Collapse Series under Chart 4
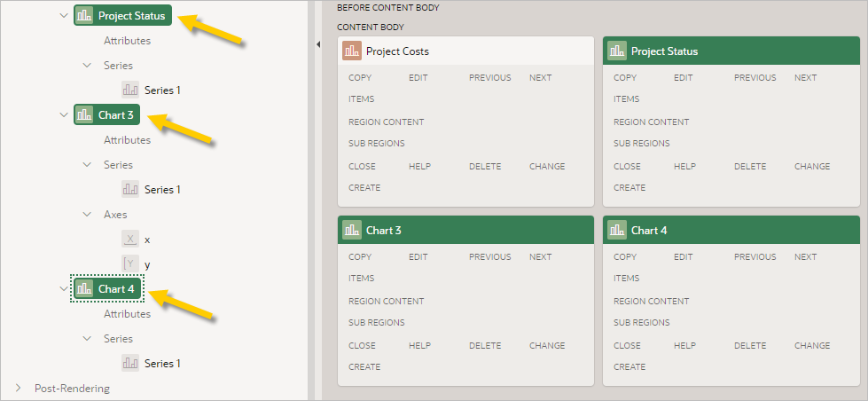Viewport: 868px width, 401px height. 87,338
